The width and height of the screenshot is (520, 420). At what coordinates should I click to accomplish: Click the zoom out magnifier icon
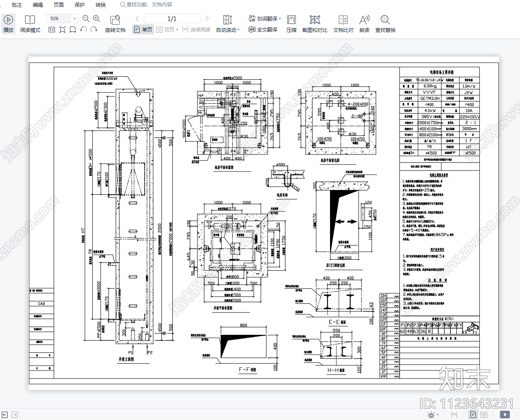[86, 18]
